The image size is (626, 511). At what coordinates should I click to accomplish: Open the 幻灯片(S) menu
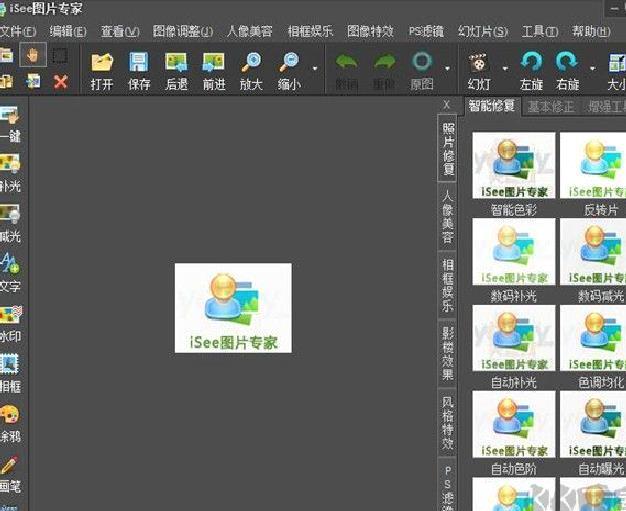[483, 31]
